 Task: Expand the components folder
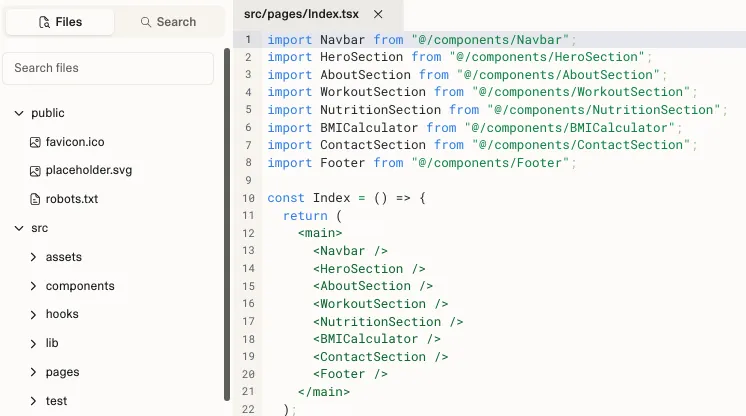coord(34,286)
